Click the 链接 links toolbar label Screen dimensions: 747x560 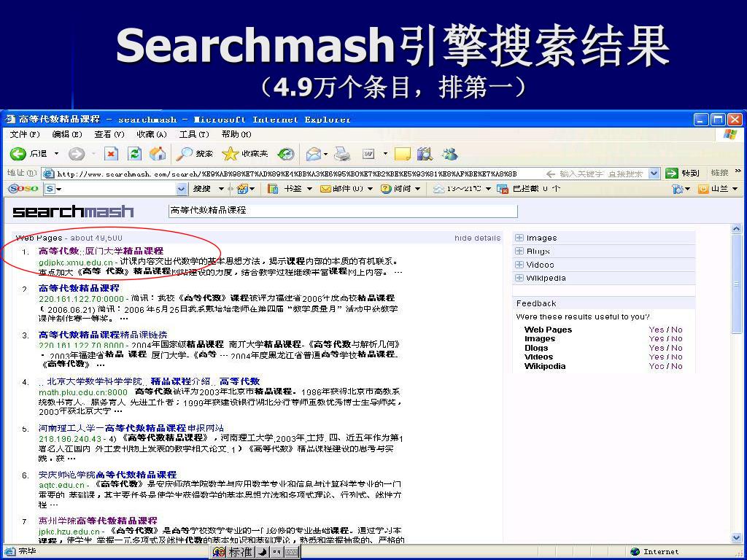pos(719,173)
